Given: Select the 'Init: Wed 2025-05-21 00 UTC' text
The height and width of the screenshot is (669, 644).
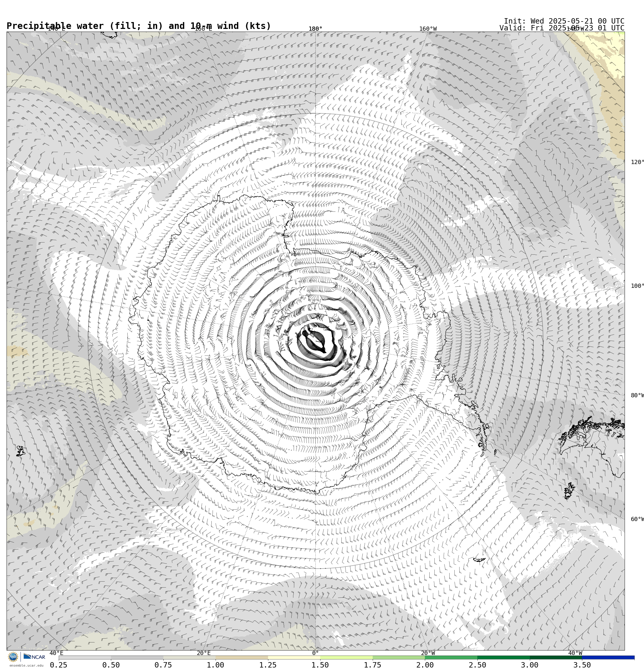Looking at the screenshot, I should point(564,21).
